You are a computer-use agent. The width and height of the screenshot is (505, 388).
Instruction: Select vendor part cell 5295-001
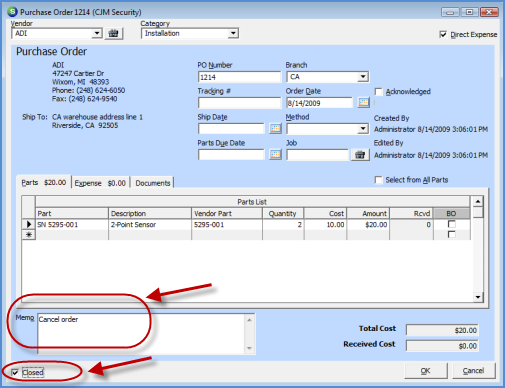click(x=227, y=225)
